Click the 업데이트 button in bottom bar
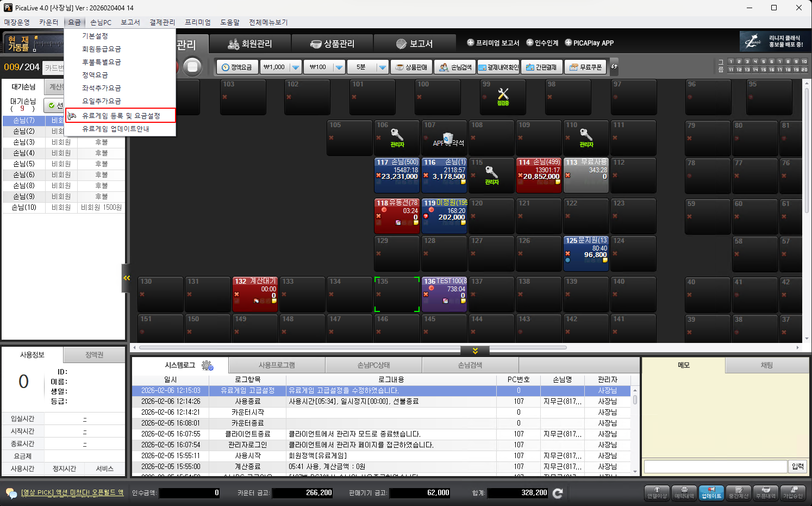This screenshot has height=506, width=812. (x=711, y=493)
